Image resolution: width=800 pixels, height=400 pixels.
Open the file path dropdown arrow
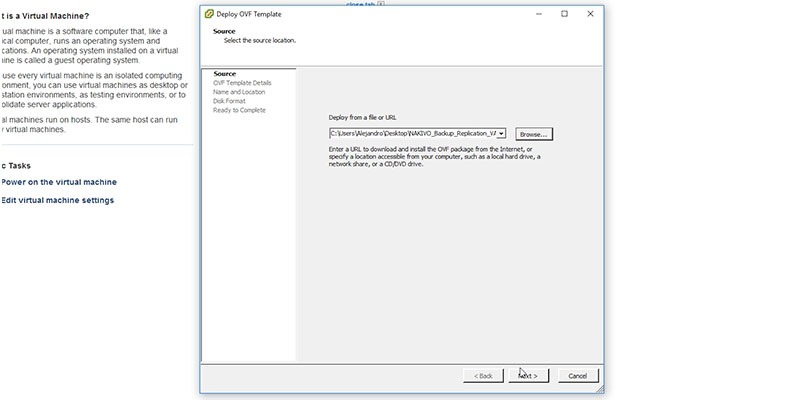click(501, 133)
